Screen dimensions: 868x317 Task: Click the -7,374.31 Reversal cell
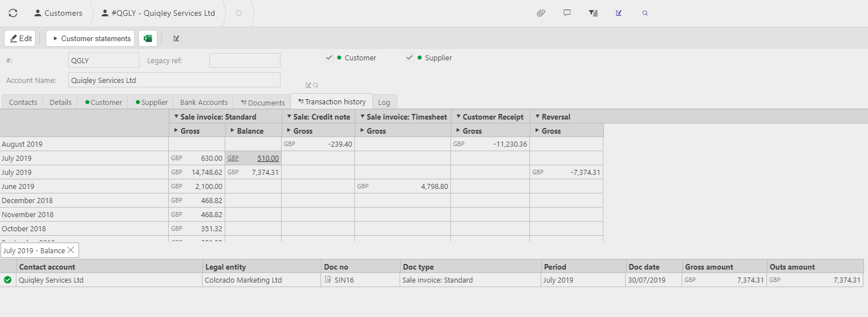[566, 172]
